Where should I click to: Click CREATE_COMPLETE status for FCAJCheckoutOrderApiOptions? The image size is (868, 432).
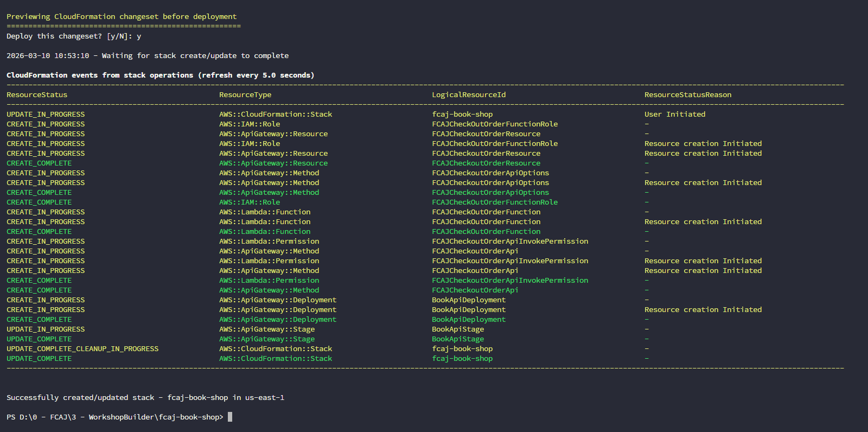click(x=39, y=192)
